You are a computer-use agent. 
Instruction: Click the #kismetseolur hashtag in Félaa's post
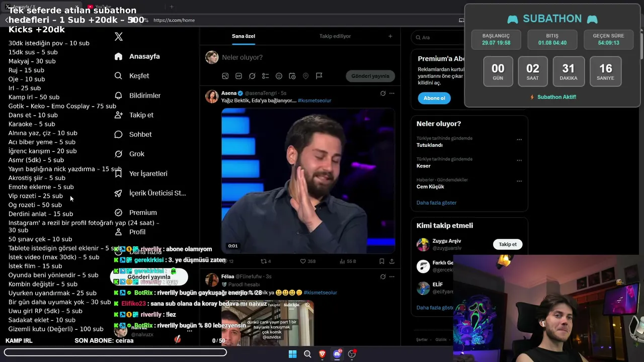[320, 293]
